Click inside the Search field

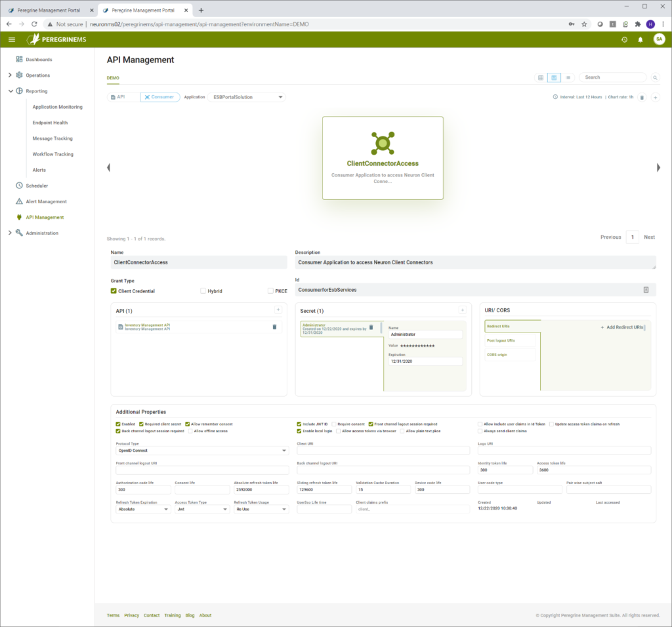(611, 77)
